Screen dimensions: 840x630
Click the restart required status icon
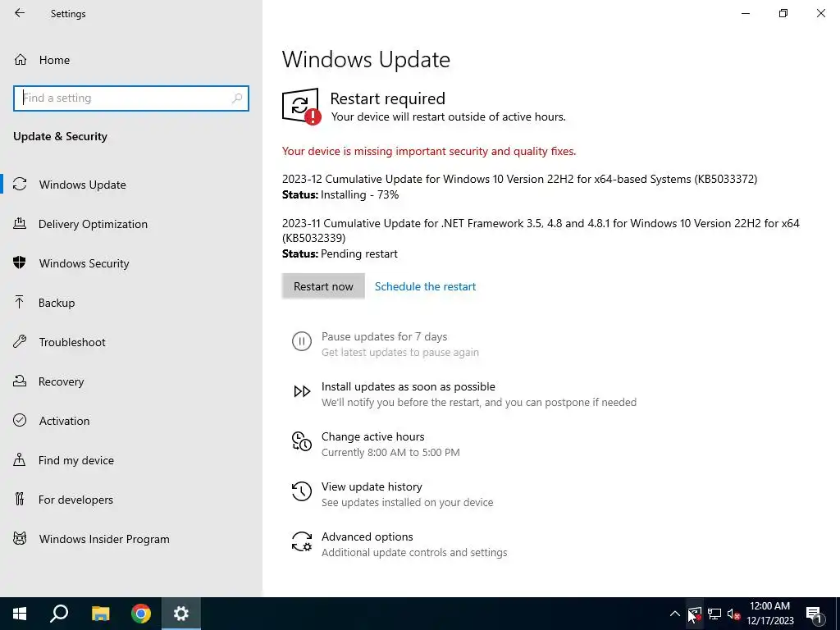click(x=301, y=107)
